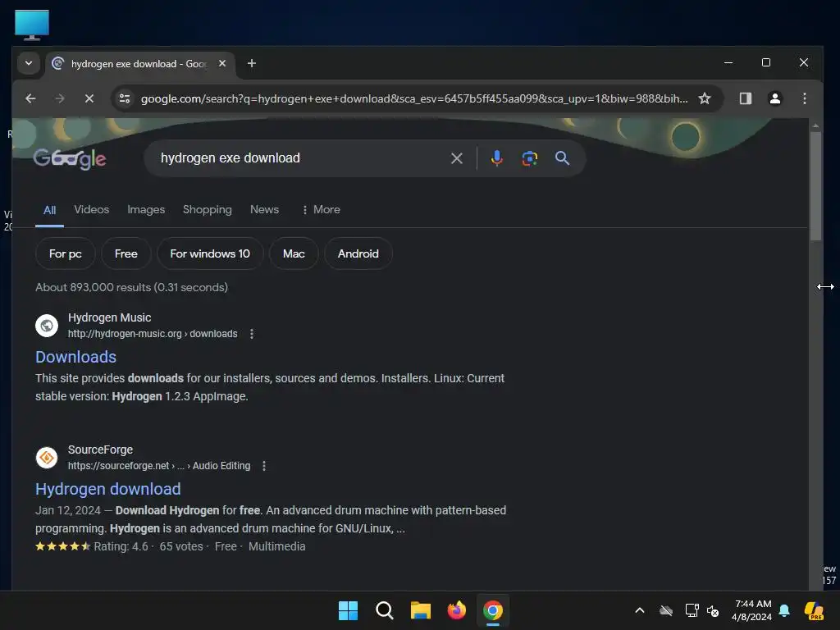Select the hydrogen exe download tab

[140, 64]
